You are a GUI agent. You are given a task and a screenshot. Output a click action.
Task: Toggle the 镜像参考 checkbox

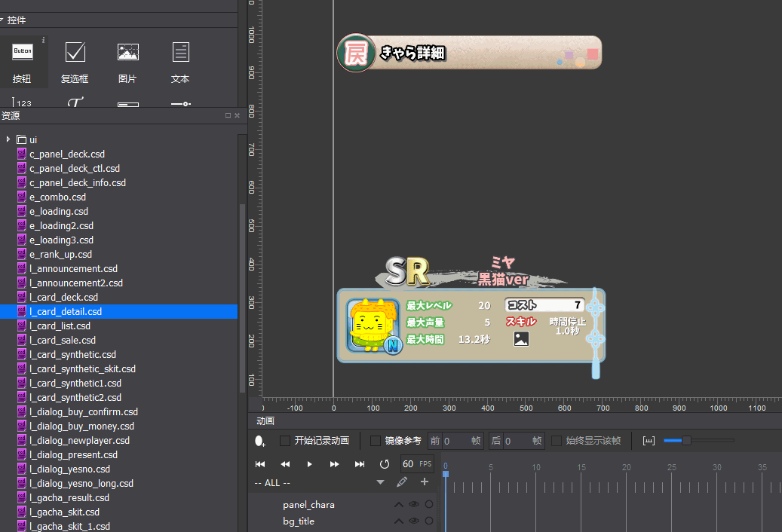376,441
